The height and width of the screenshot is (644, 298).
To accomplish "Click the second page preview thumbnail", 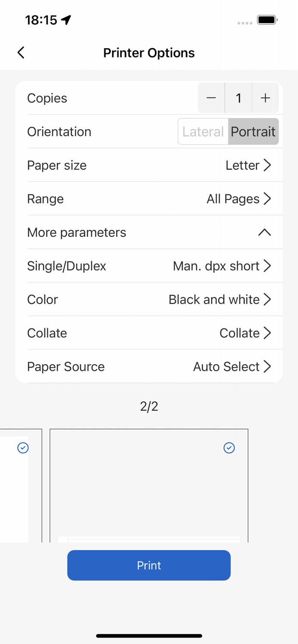I will coord(149,485).
